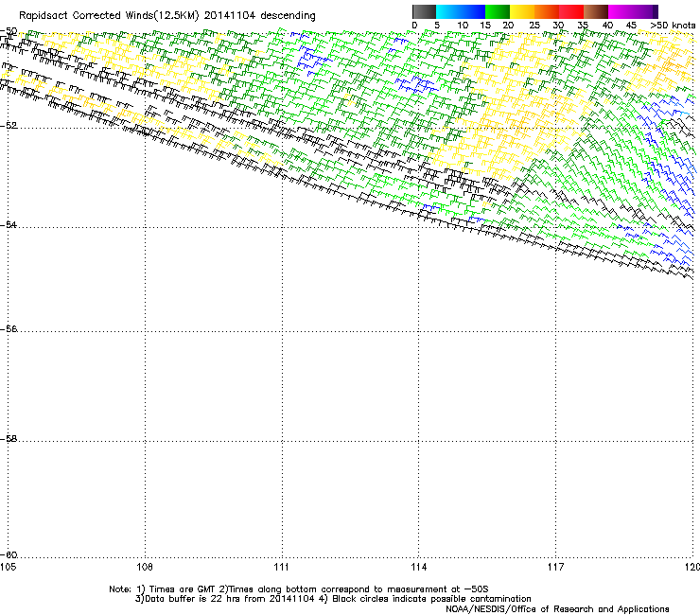
Task: Click the orange 25-30 knots legend swatch
Action: 547,11
